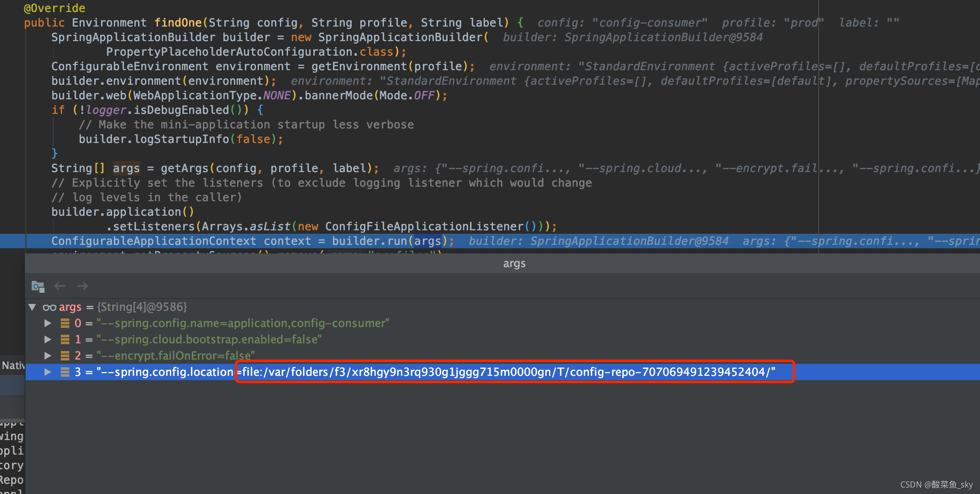This screenshot has height=494, width=980.
Task: Click the inline hint config: "config-consumer"
Action: (x=623, y=23)
